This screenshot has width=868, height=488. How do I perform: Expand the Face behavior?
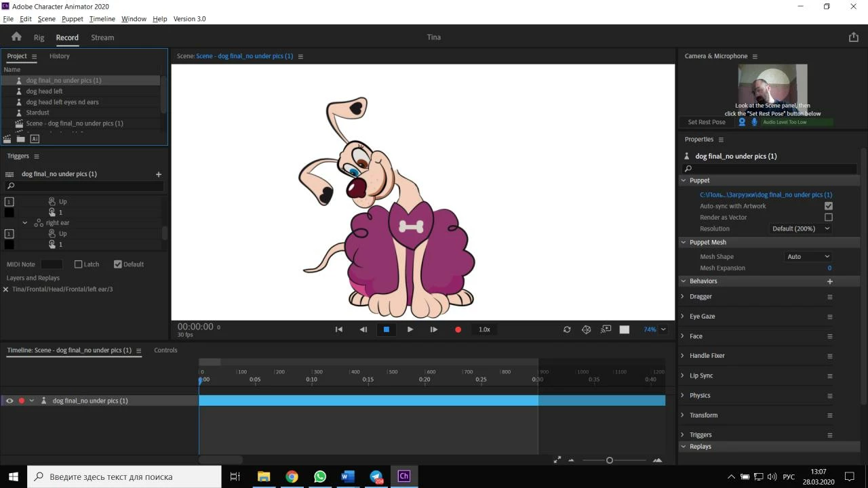pyautogui.click(x=683, y=336)
